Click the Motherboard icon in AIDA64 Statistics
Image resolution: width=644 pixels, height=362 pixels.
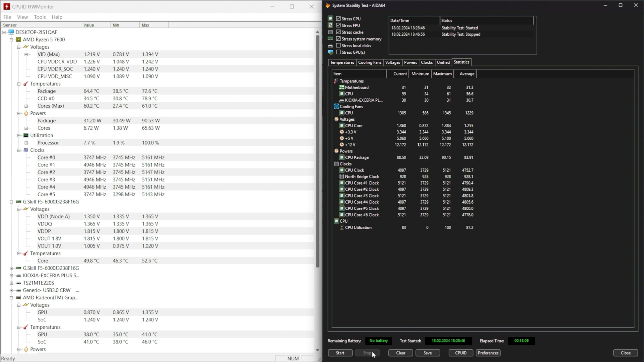[342, 87]
